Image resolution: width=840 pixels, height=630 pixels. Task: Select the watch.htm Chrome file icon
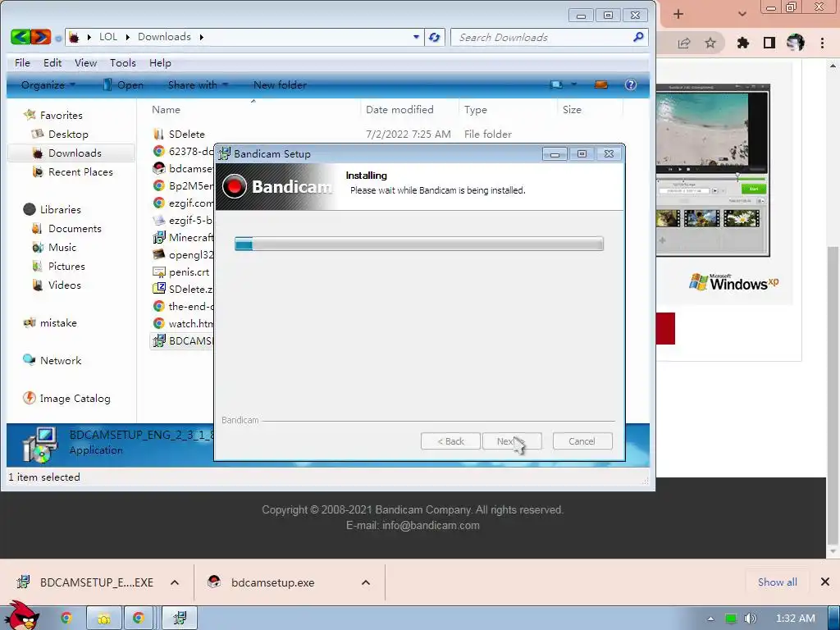(x=159, y=323)
